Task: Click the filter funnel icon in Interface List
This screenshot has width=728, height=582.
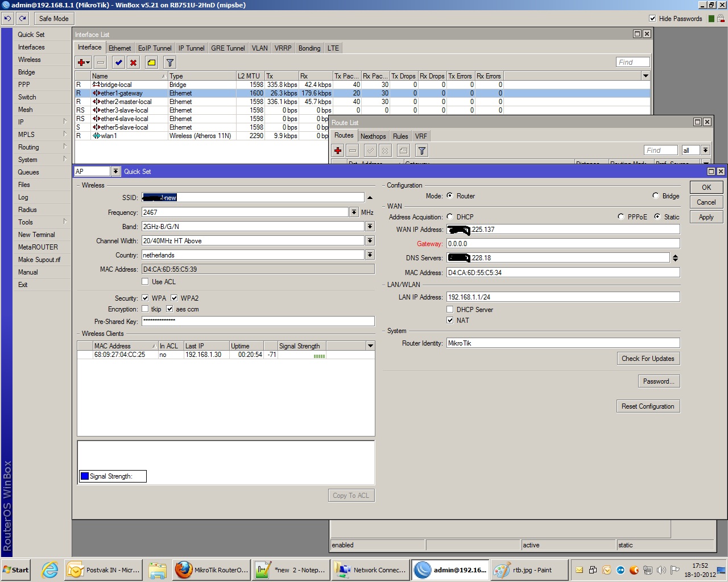Action: 169,63
